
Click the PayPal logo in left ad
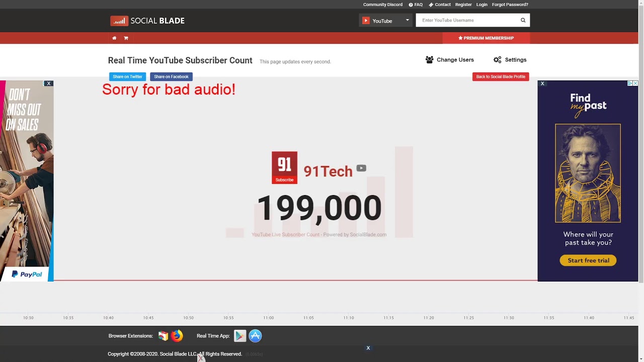click(x=27, y=275)
